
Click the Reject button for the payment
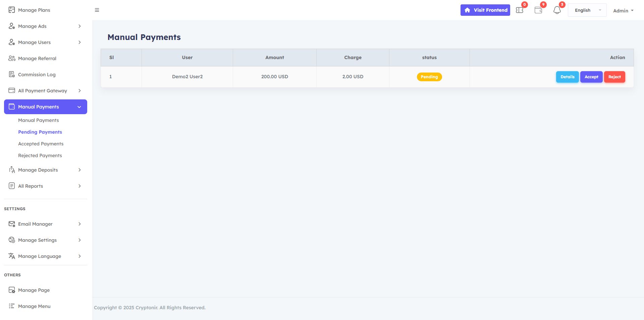[x=614, y=77]
